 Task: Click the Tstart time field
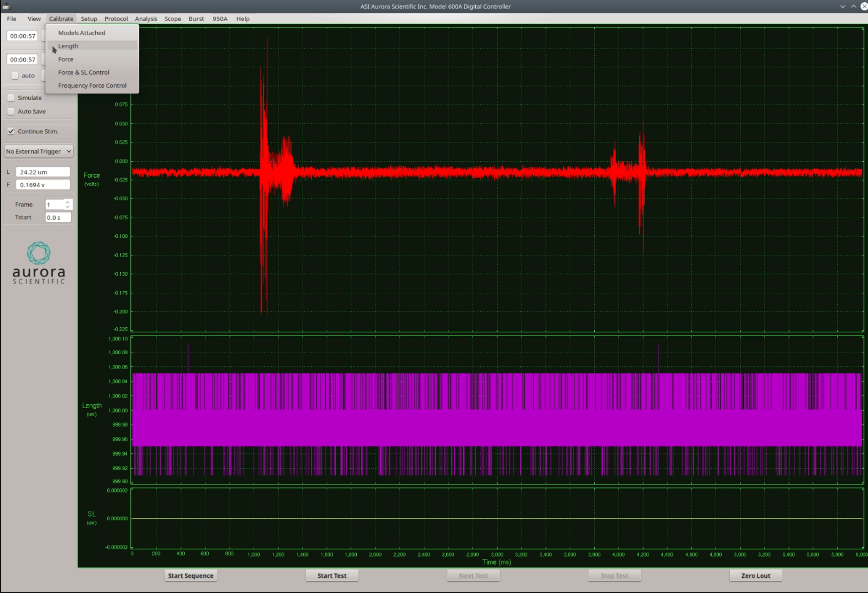(58, 217)
